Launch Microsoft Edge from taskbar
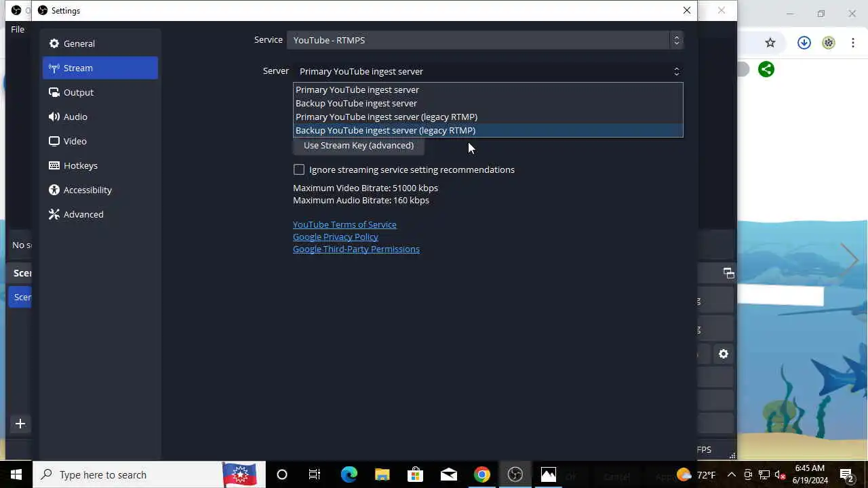 click(349, 474)
